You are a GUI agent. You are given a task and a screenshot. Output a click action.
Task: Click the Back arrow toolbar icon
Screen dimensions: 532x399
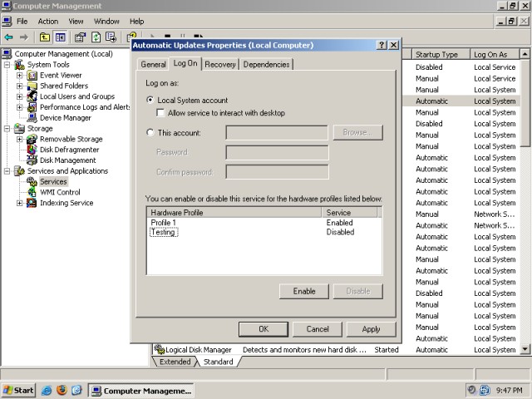(x=9, y=37)
